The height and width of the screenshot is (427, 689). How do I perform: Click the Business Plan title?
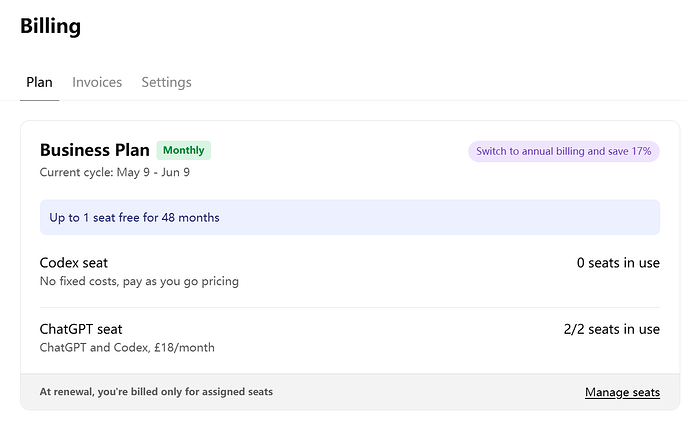click(x=94, y=150)
